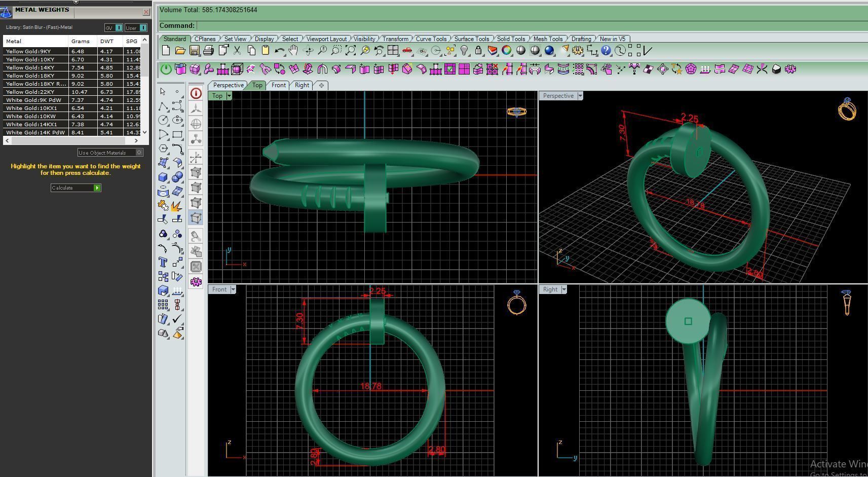Click the checkmark analysis icon
This screenshot has width=868, height=477.
pyautogui.click(x=177, y=319)
